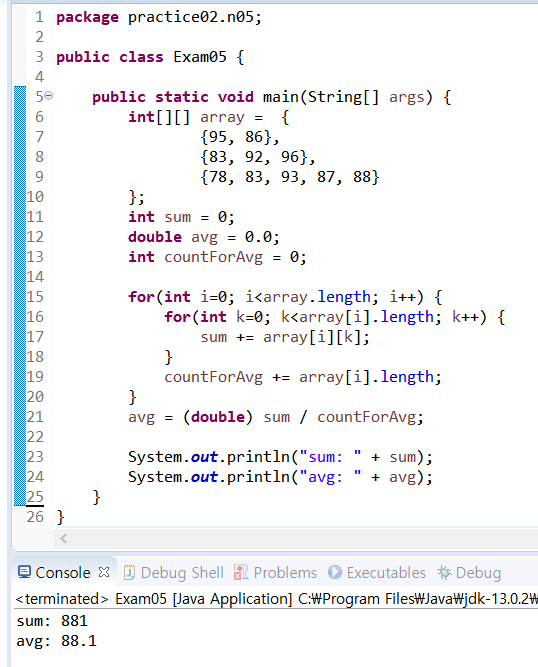
Task: Switch to the Debug Shell tab
Action: 174,573
